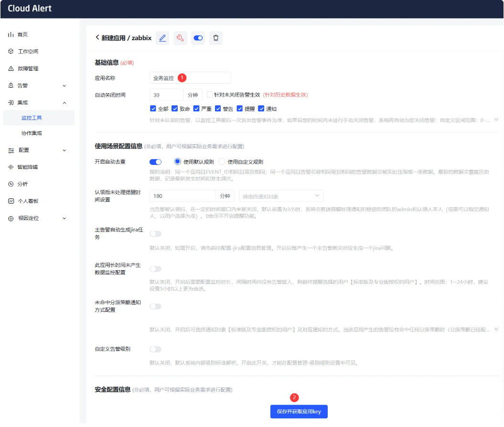This screenshot has width=504, height=427.
Task: Click 保存并获取应用key button
Action: pyautogui.click(x=299, y=412)
